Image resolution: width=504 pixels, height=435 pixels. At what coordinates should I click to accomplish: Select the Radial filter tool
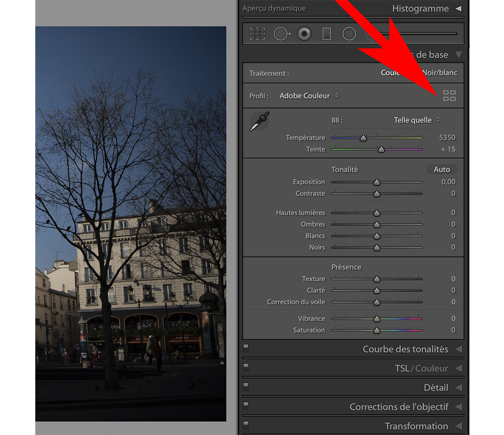coord(349,34)
